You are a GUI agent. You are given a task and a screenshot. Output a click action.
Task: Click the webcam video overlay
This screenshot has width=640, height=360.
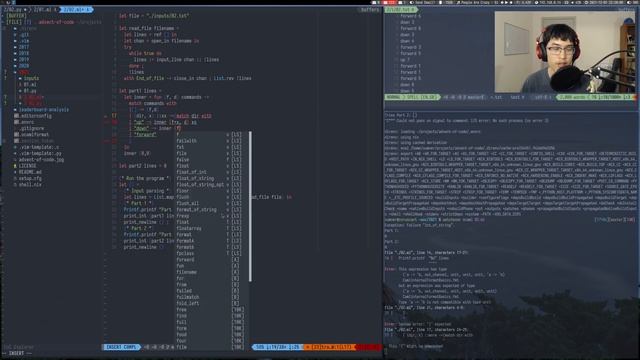[564, 51]
